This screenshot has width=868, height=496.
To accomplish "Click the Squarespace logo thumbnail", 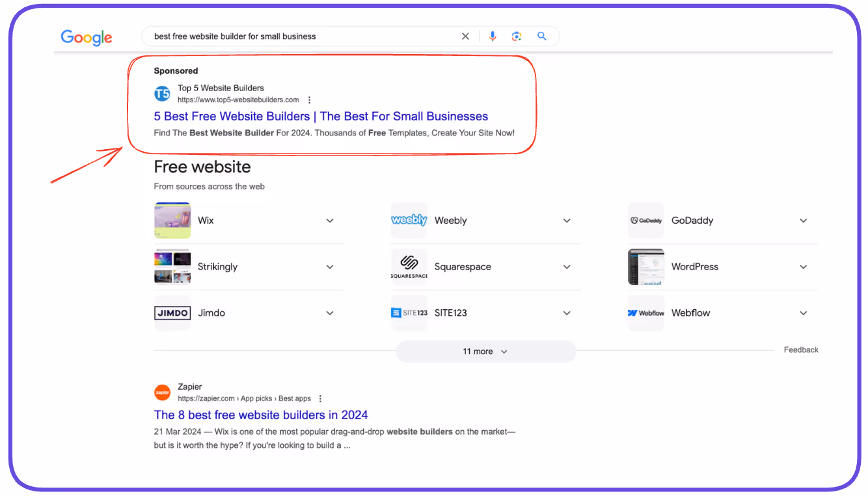I will [x=409, y=267].
